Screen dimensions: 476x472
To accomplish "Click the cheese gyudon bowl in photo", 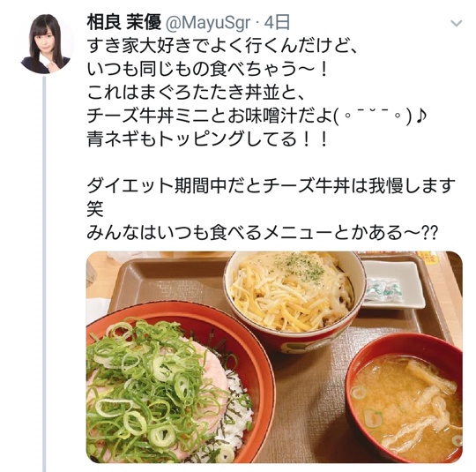I will (x=294, y=299).
